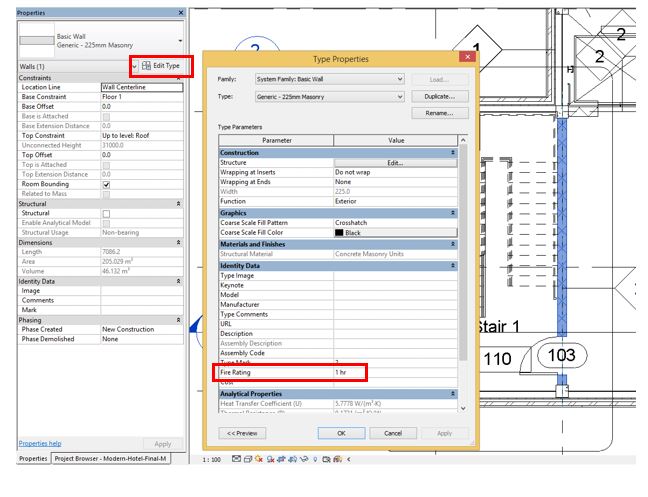Click the Crop View icon in view control bar
This screenshot has width=648, height=497.
click(281, 459)
